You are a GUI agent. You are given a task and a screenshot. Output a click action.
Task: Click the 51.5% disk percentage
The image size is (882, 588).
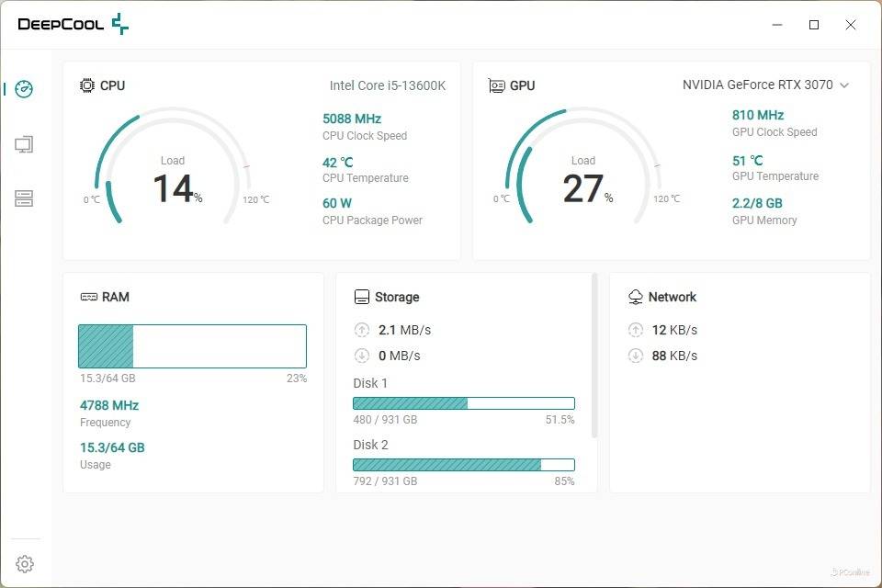560,420
